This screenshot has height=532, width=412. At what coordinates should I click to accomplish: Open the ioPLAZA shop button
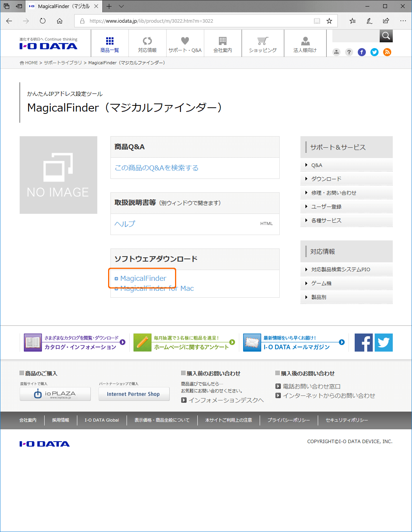pyautogui.click(x=55, y=394)
